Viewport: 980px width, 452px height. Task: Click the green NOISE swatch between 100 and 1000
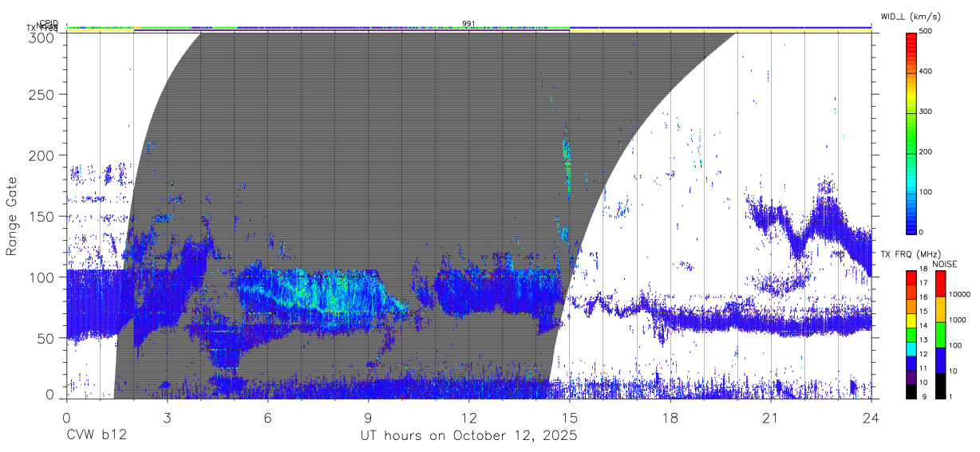point(940,335)
